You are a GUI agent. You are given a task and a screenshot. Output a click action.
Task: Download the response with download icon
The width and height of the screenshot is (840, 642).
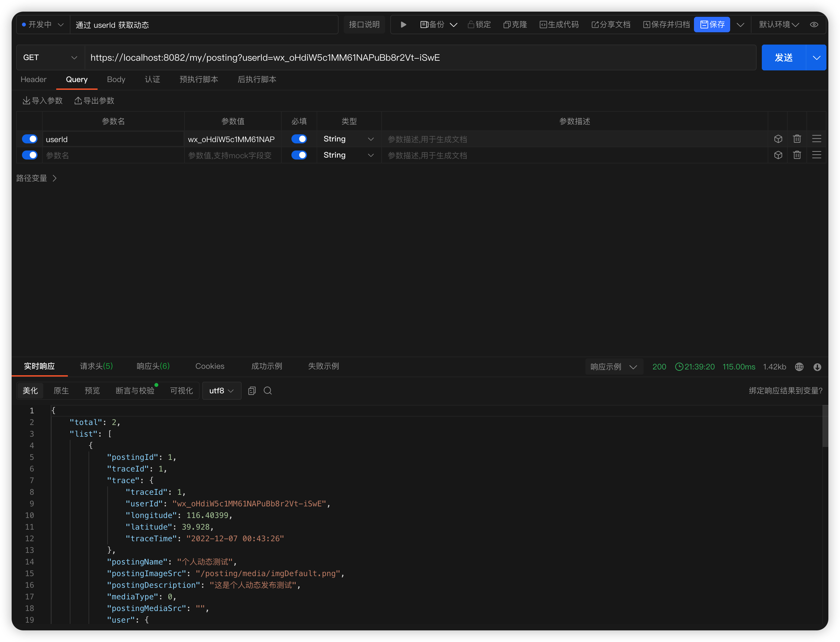(817, 367)
